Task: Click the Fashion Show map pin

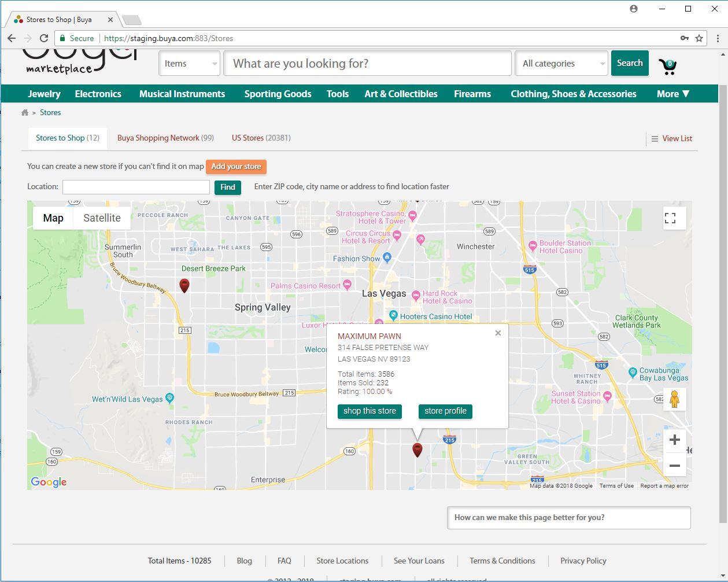Action: [387, 257]
